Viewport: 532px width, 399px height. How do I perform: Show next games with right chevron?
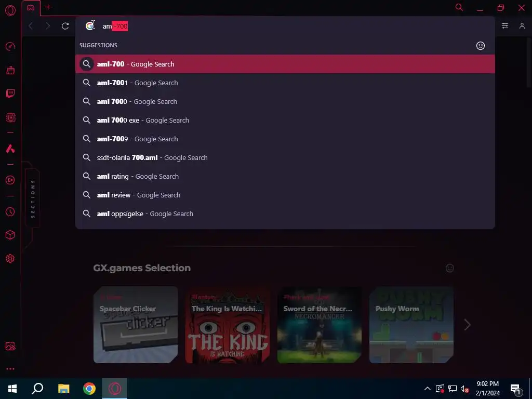coord(467,325)
